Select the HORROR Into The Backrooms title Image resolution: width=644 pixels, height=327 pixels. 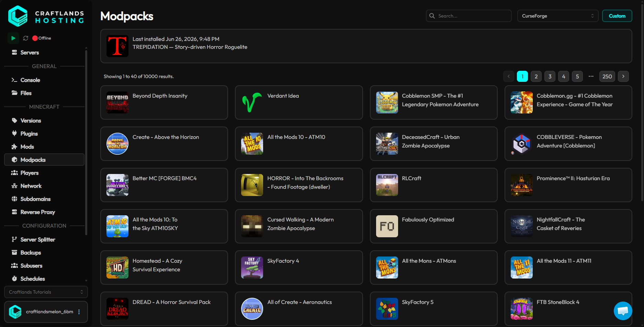pyautogui.click(x=305, y=183)
